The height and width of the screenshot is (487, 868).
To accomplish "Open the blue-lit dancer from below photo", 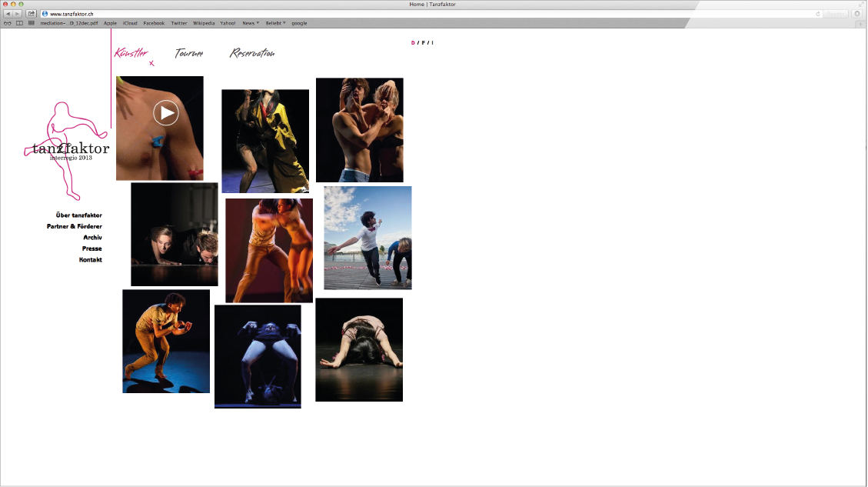I will coord(258,356).
